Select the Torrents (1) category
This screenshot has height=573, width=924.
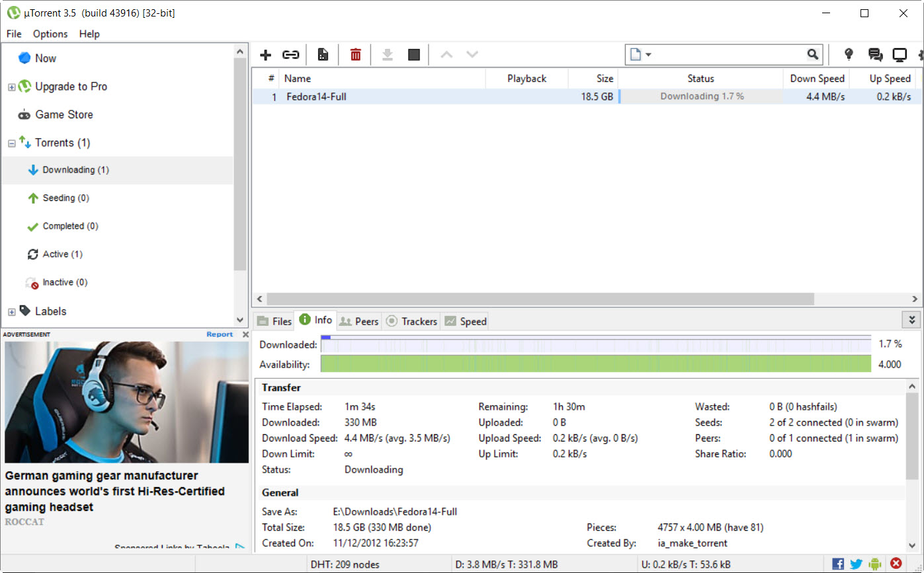tap(62, 143)
